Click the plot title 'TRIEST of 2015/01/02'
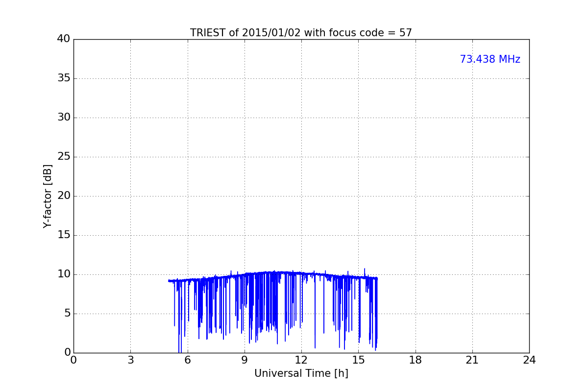The image size is (588, 392). (245, 33)
